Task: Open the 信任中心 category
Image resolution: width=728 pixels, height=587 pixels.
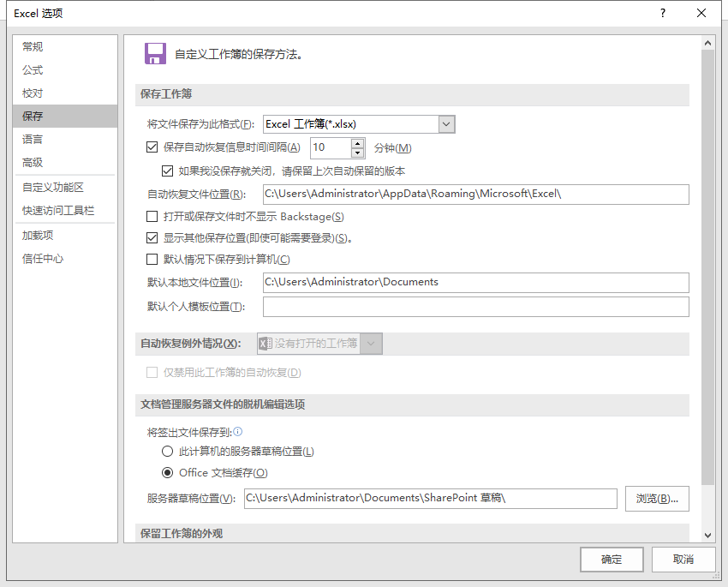Action: 65,259
